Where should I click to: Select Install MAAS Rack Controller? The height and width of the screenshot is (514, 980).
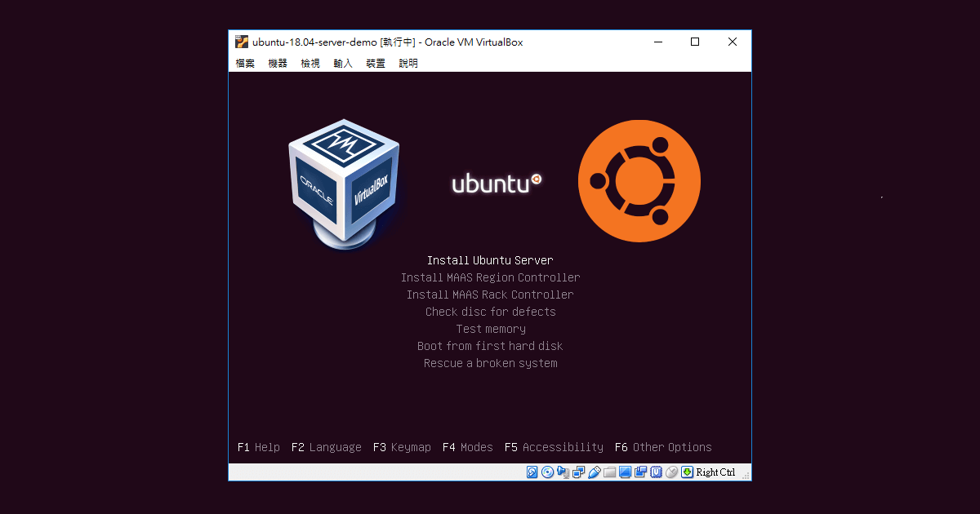point(490,295)
